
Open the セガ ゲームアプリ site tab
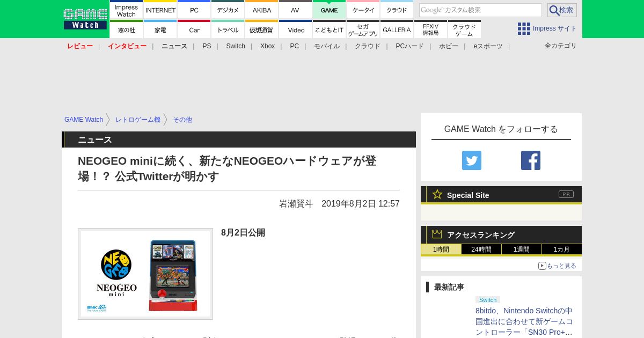coord(363,30)
